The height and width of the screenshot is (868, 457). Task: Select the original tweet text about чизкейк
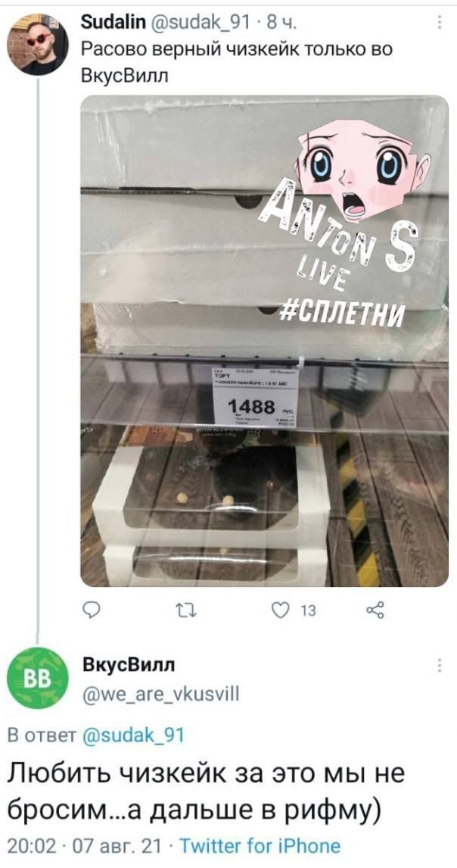237,61
